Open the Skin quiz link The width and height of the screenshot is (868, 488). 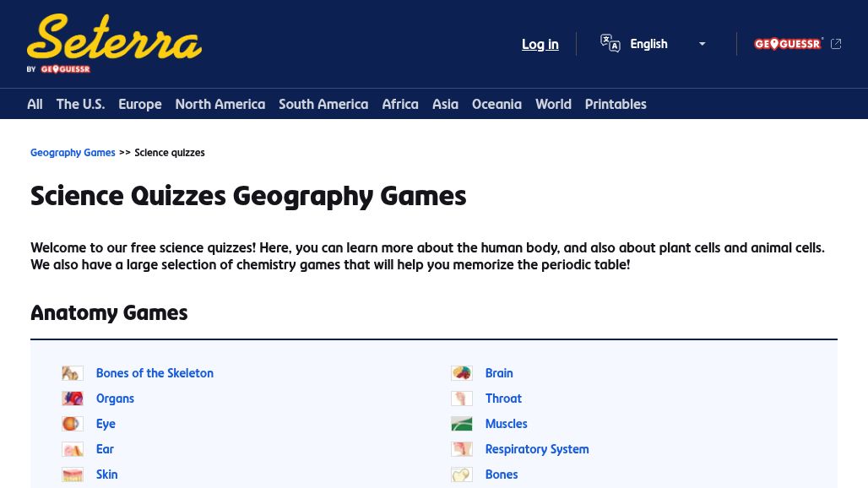(107, 474)
